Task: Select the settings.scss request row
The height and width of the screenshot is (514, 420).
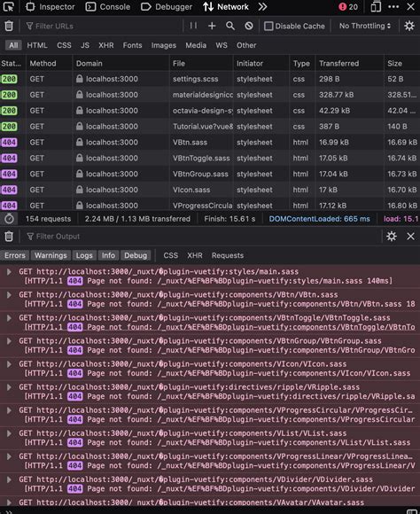Action: pos(210,79)
